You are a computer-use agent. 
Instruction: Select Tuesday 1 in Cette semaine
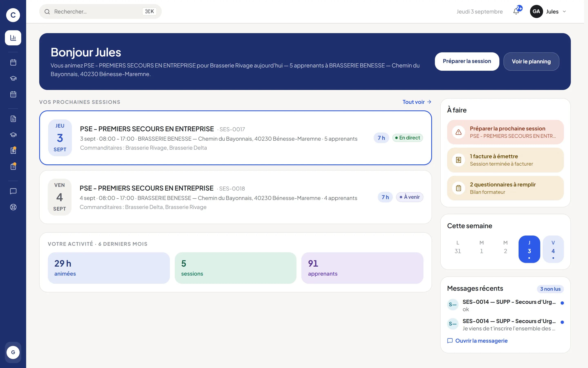(x=481, y=249)
